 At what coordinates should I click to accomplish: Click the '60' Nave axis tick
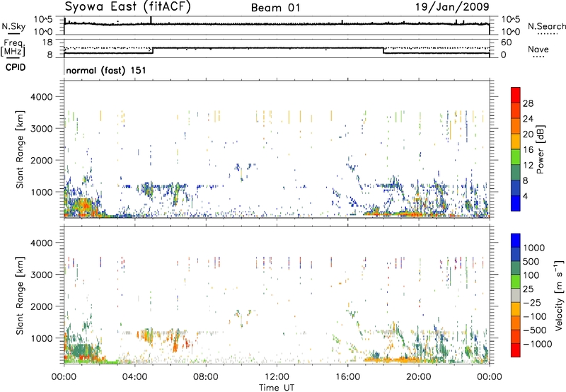[x=506, y=42]
